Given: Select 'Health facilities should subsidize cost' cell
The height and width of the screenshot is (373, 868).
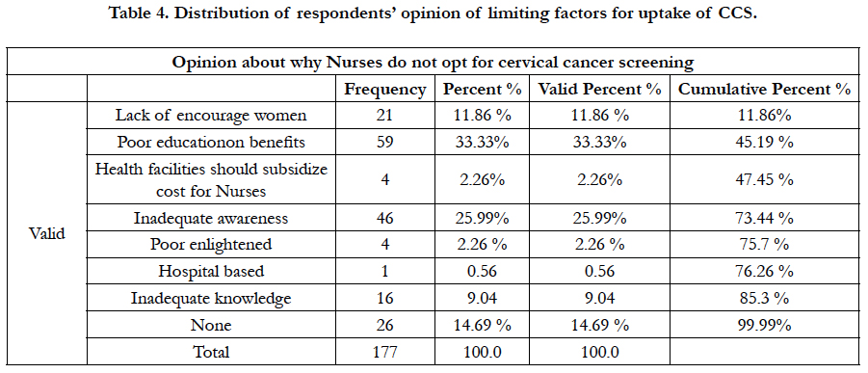Looking at the screenshot, I should (211, 179).
